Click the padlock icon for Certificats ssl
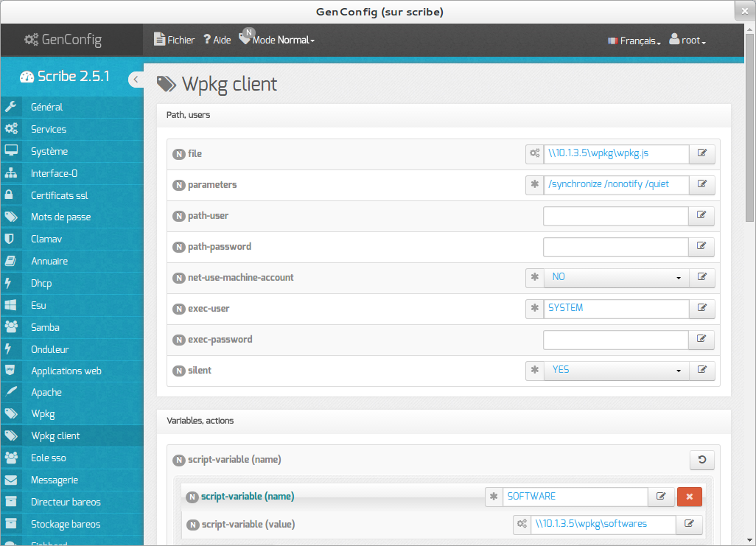Viewport: 756px width, 546px height. coord(9,195)
